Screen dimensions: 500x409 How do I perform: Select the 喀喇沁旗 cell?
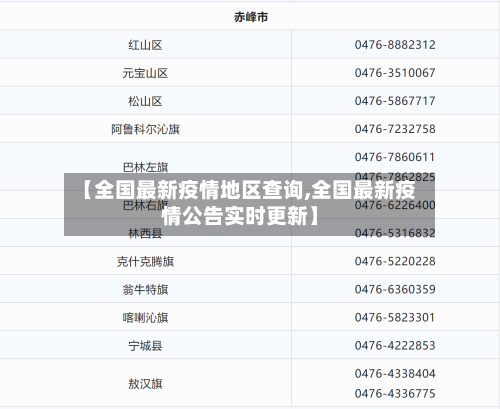(x=145, y=318)
